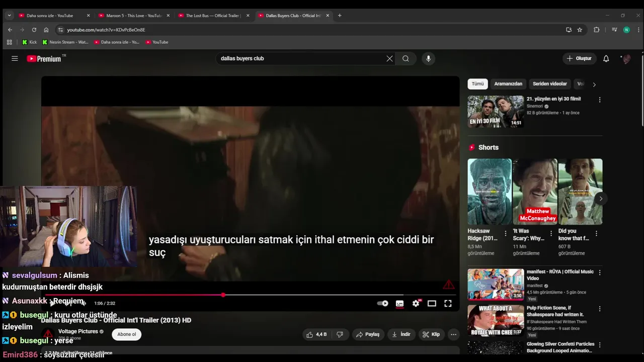Open Voltage Pictures channel link

coord(78,331)
